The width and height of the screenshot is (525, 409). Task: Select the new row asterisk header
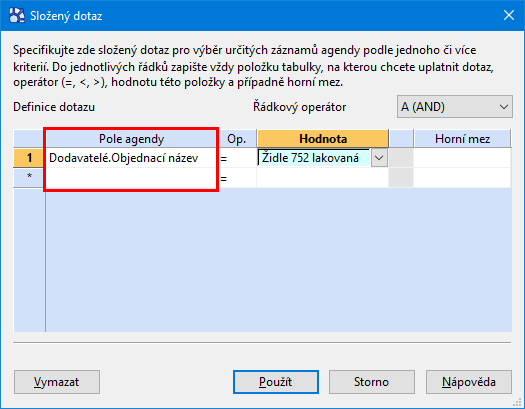[29, 178]
